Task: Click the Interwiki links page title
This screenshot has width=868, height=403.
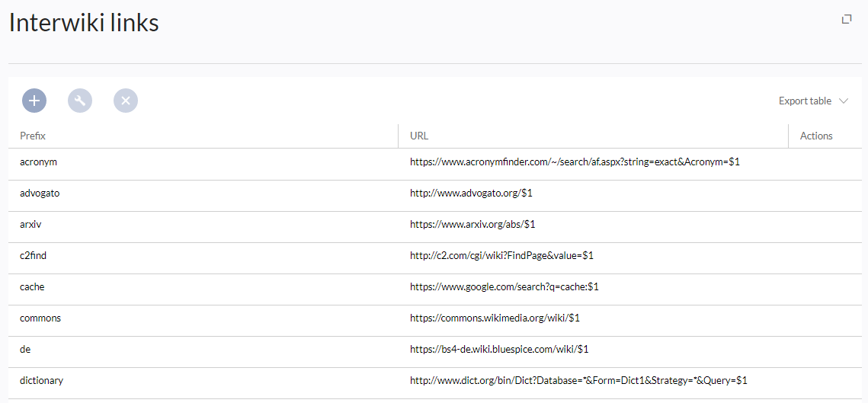Action: tap(84, 23)
